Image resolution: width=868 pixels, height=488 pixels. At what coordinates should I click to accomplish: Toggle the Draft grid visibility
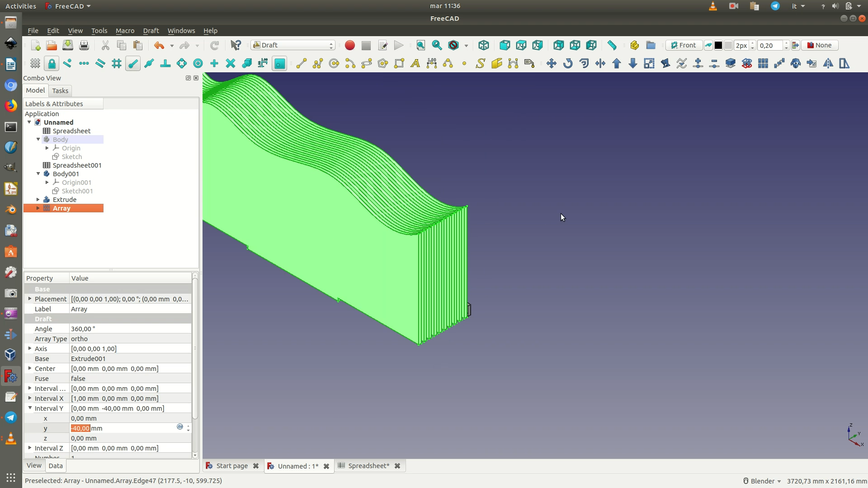35,63
